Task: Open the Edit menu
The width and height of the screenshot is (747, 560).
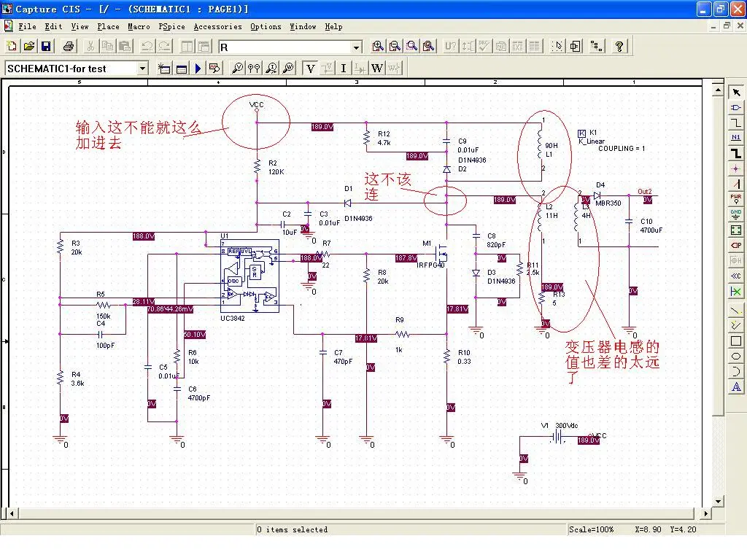Action: click(x=53, y=27)
